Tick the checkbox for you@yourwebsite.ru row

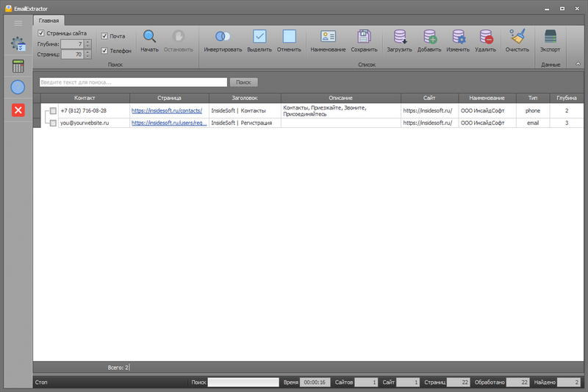[x=53, y=123]
